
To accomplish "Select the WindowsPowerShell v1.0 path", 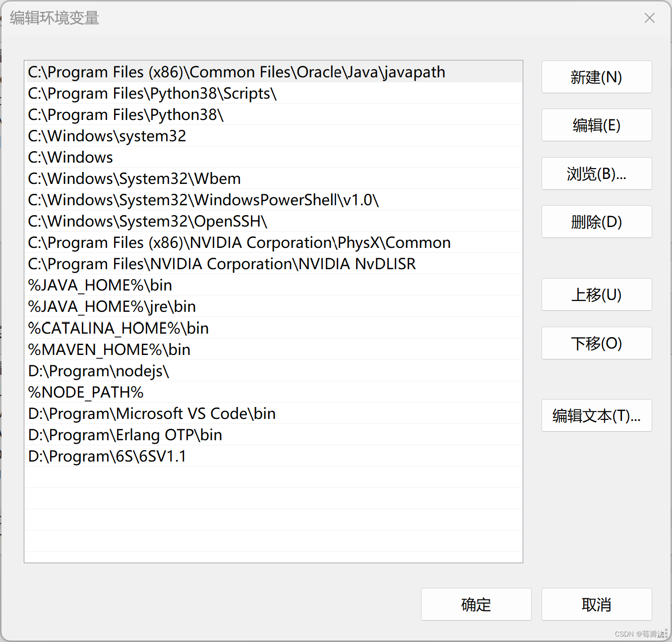I will pyautogui.click(x=203, y=200).
